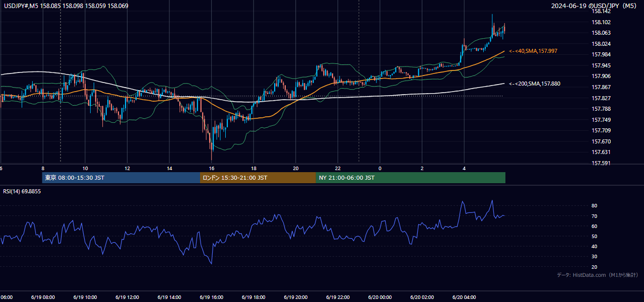Click hour label 18 on chart time axis

point(254,168)
